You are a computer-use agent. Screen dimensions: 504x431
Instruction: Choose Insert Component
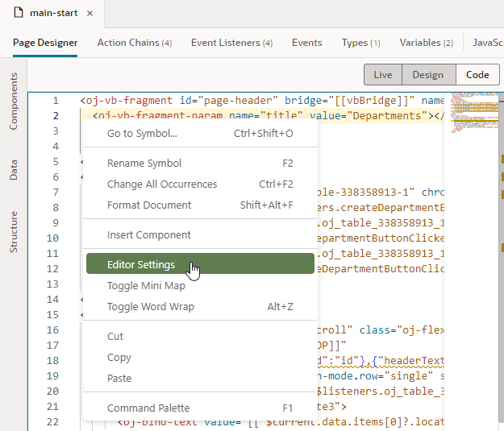pos(200,234)
